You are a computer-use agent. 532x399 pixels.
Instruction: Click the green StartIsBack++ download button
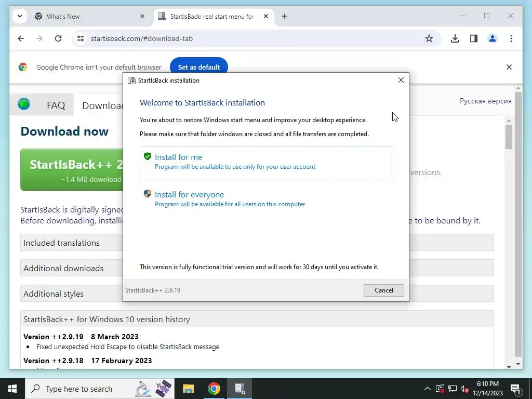(72, 170)
